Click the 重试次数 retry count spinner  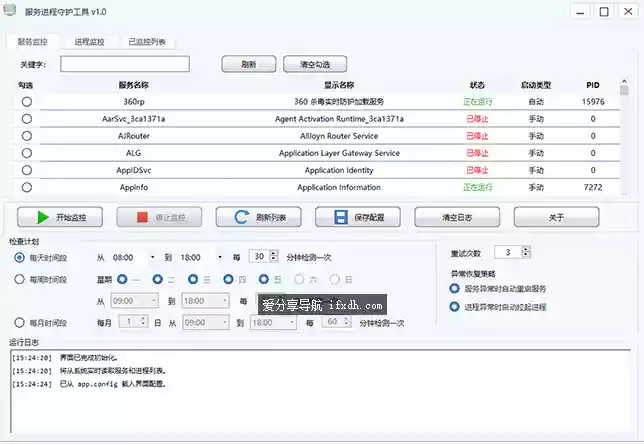click(x=512, y=252)
